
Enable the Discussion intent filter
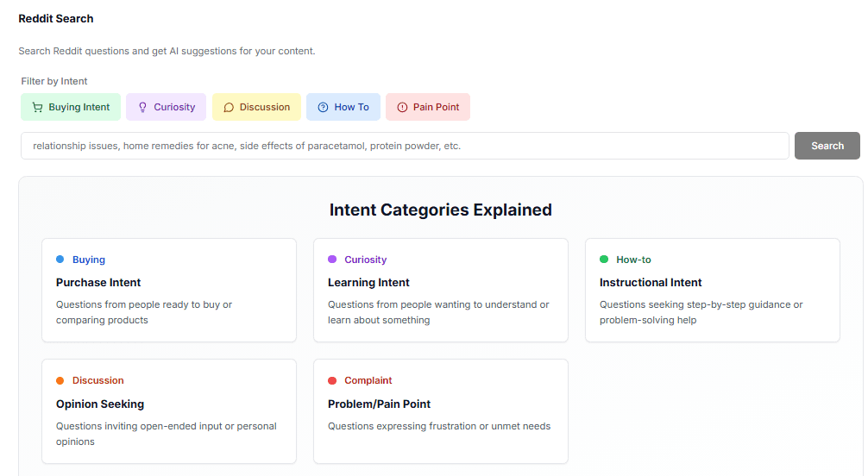click(256, 107)
